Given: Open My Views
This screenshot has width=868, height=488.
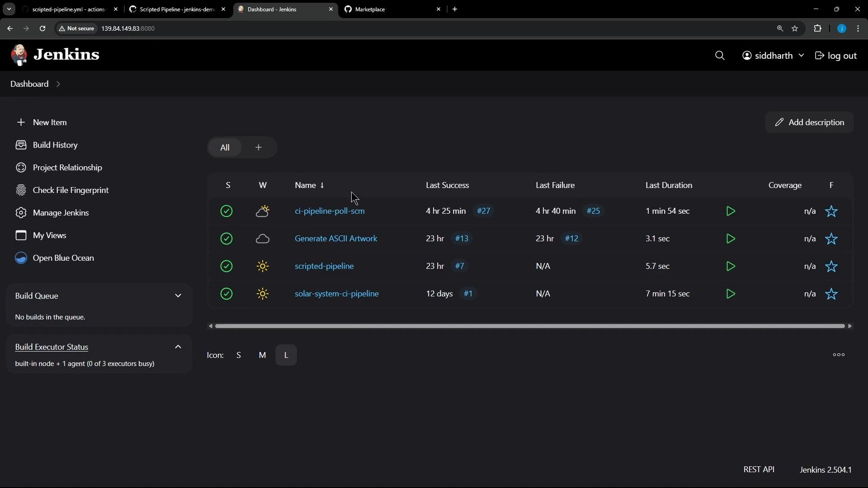Looking at the screenshot, I should [41, 235].
